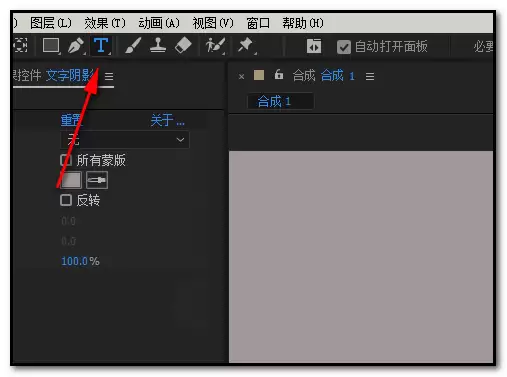The height and width of the screenshot is (377, 507).
Task: Click the 文字阴影 layer name tab
Action: click(70, 75)
